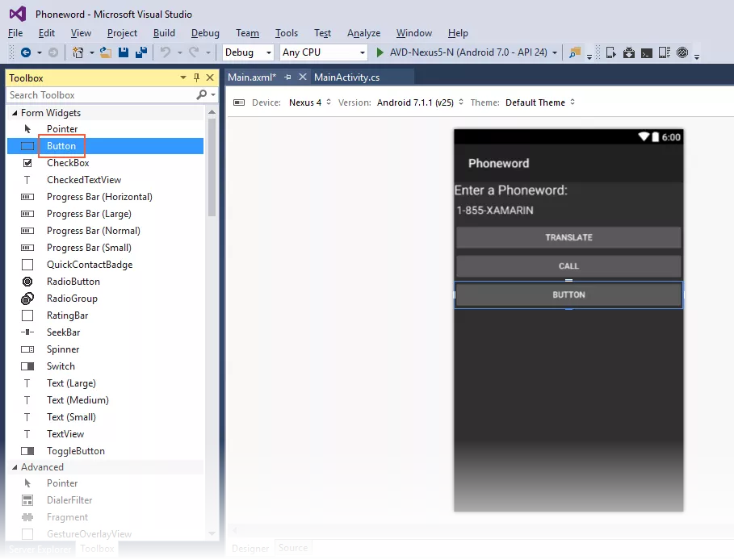
Task: Click the TRANSLATE button in the designer
Action: (x=568, y=238)
